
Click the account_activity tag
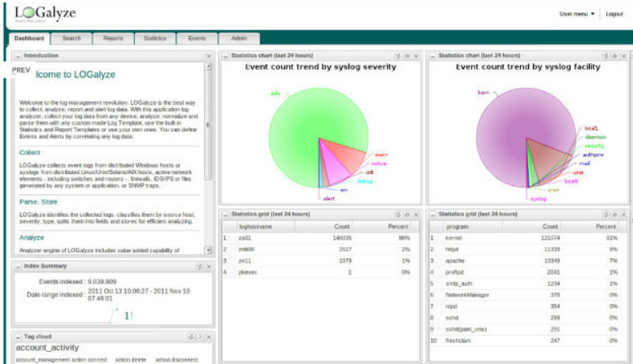47,348
